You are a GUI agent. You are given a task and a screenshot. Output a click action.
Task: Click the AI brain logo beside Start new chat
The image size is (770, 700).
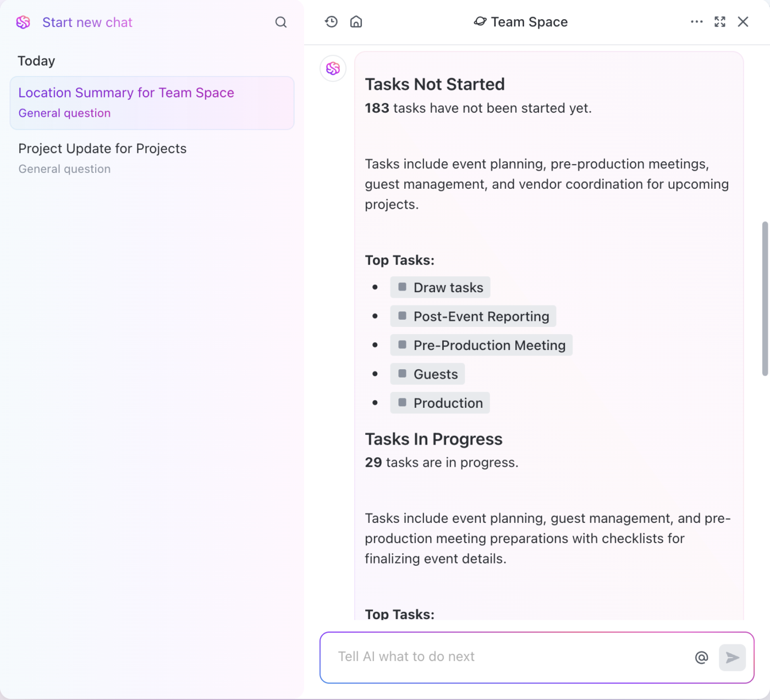click(x=23, y=23)
